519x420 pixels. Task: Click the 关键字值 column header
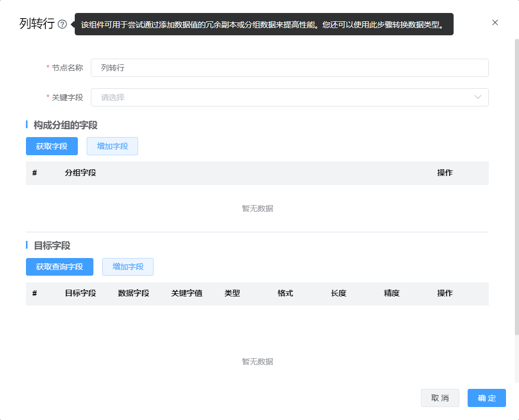(187, 293)
